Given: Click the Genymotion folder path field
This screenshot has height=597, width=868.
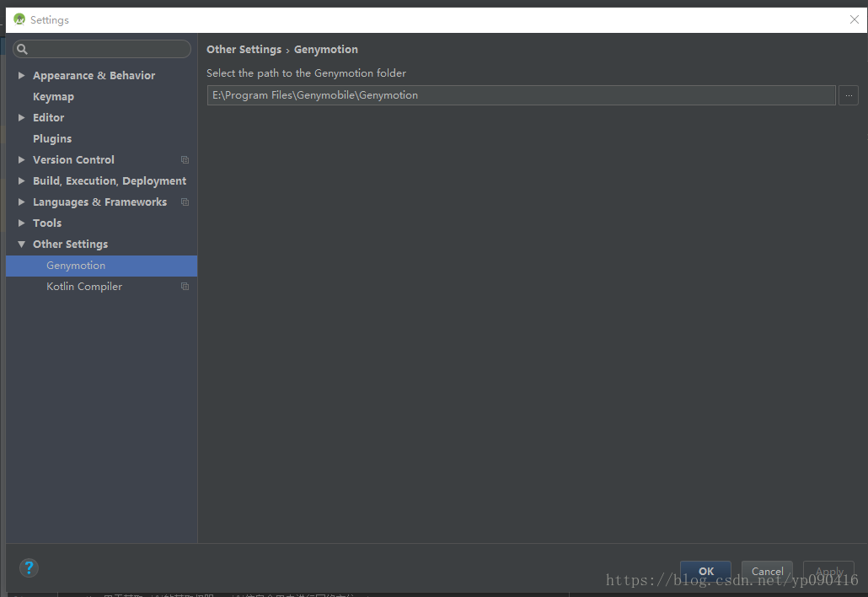Looking at the screenshot, I should [x=521, y=95].
